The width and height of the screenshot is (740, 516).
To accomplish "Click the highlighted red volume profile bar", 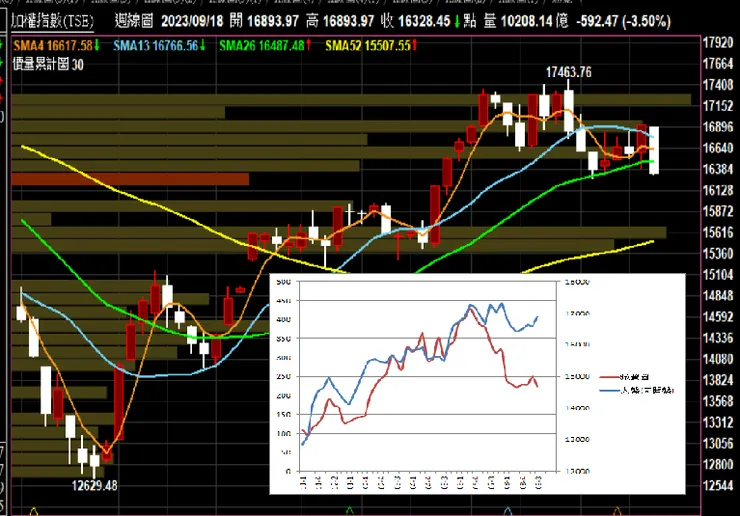I will [x=130, y=179].
